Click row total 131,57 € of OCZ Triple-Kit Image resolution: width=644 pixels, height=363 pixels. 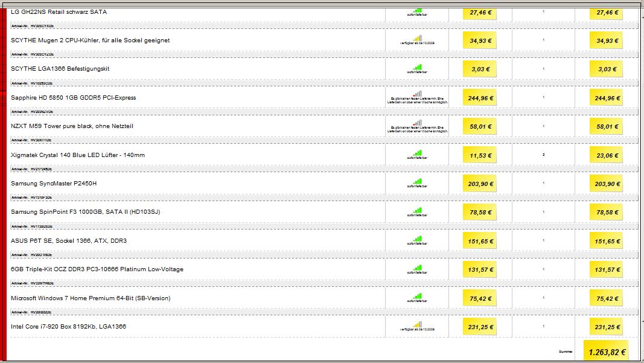tap(606, 269)
